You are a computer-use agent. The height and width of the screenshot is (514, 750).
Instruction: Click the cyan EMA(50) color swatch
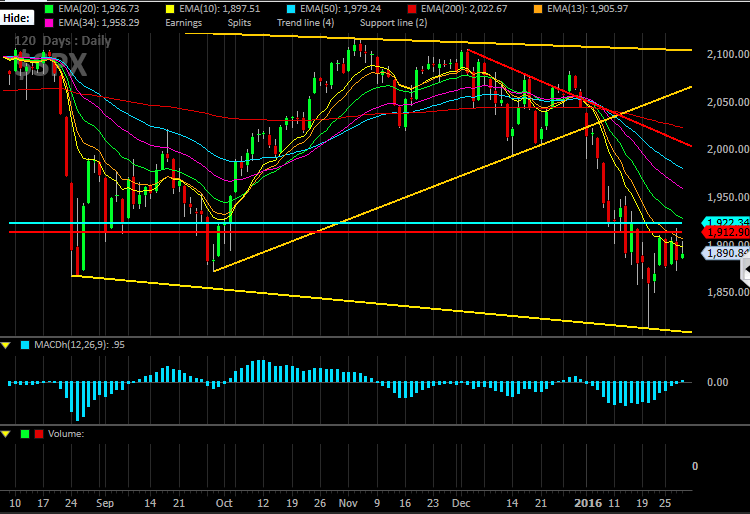click(291, 9)
